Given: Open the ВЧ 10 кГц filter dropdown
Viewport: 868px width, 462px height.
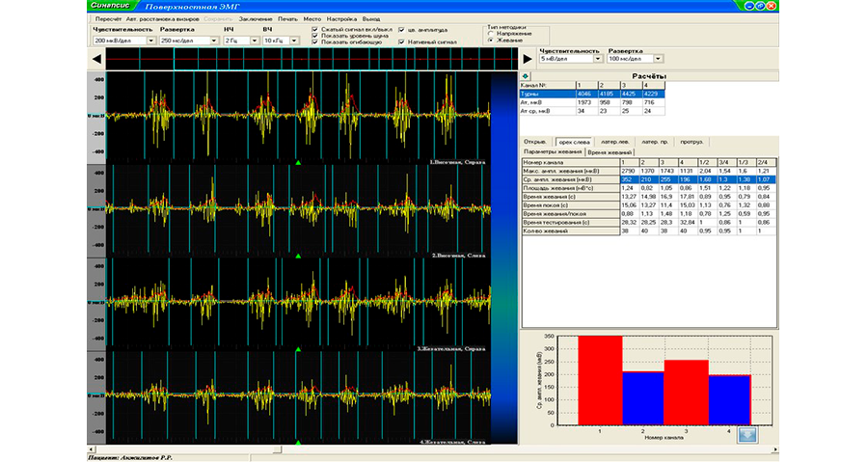Looking at the screenshot, I should coord(296,41).
